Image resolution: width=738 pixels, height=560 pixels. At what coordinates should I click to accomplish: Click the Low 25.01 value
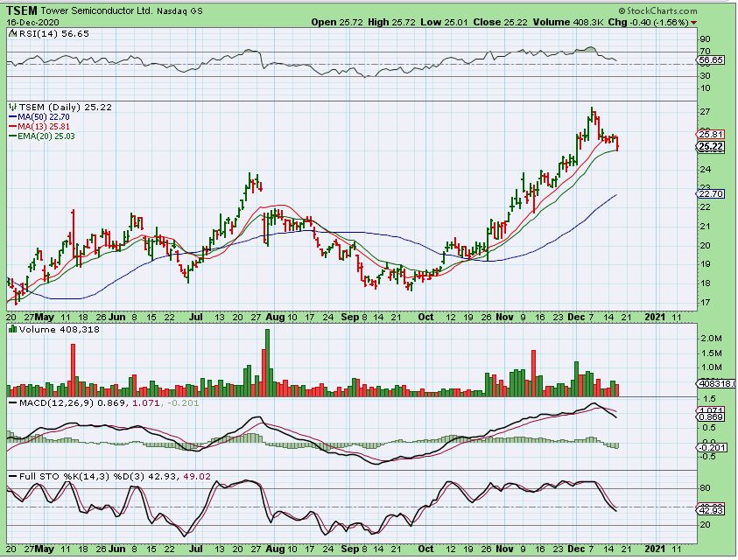point(445,22)
